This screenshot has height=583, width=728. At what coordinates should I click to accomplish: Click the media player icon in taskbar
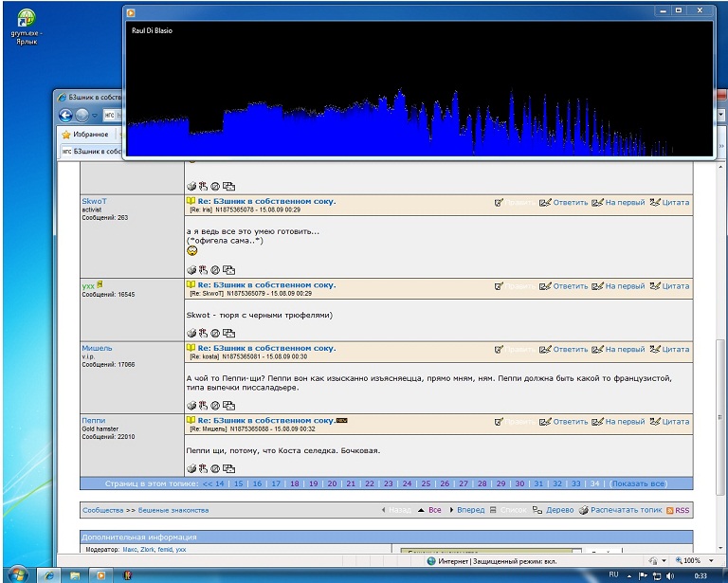(100, 574)
